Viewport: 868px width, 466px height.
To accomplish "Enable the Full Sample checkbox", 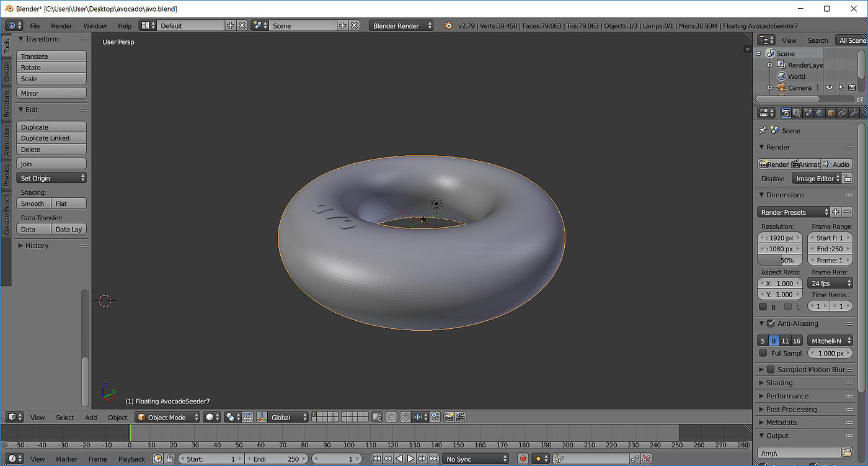I will [x=763, y=353].
